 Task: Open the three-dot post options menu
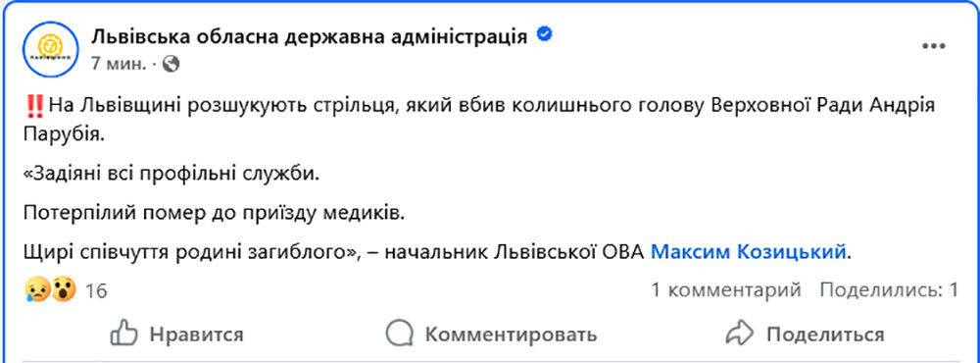point(934,47)
